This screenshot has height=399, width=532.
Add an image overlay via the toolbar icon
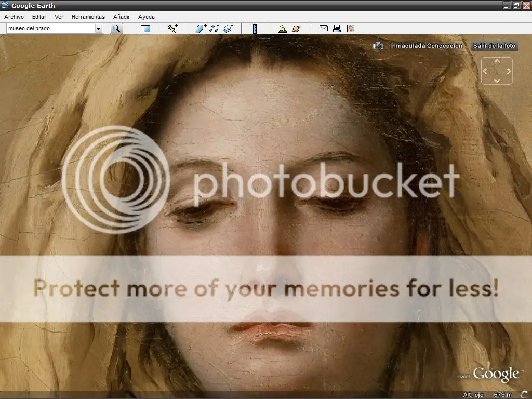228,29
